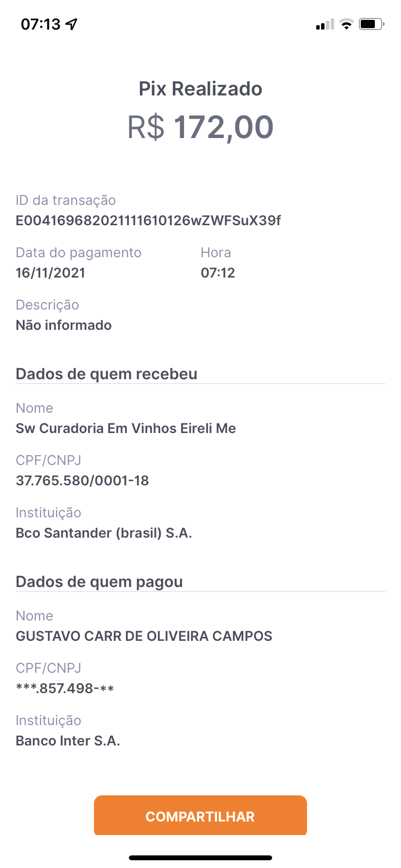Tap the payment time 07:12
This screenshot has height=868, width=401.
pos(218,273)
